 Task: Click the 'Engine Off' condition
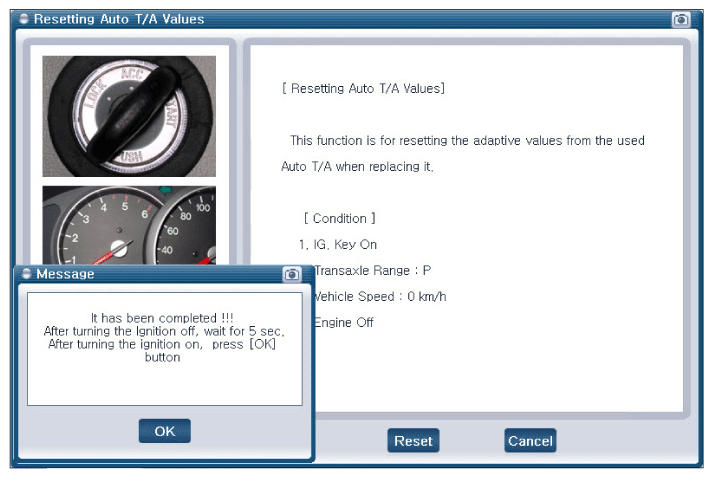point(344,322)
